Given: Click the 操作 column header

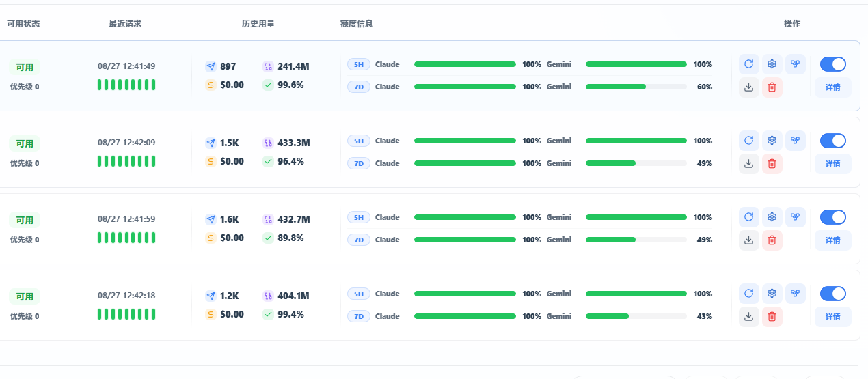Looking at the screenshot, I should click(x=792, y=24).
